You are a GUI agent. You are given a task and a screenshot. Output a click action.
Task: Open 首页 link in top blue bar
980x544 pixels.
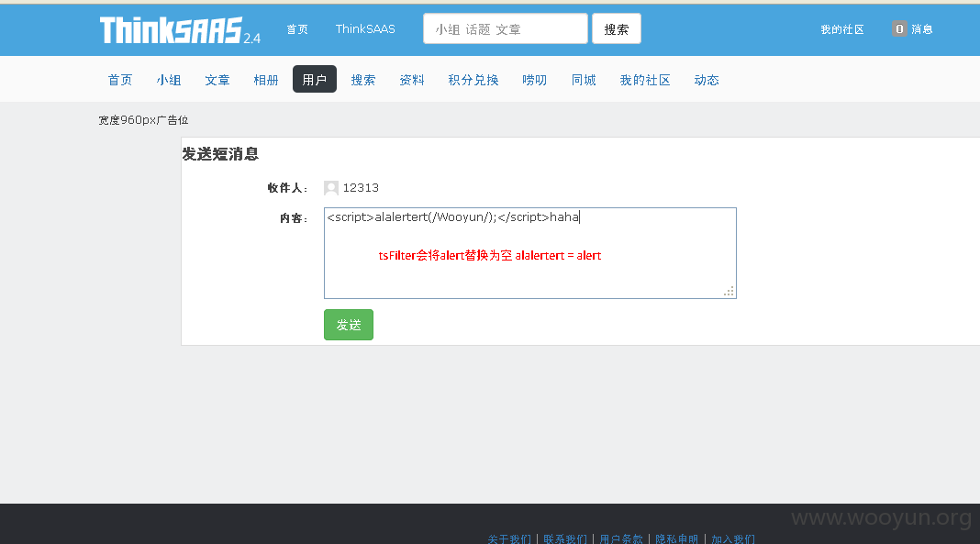point(297,29)
